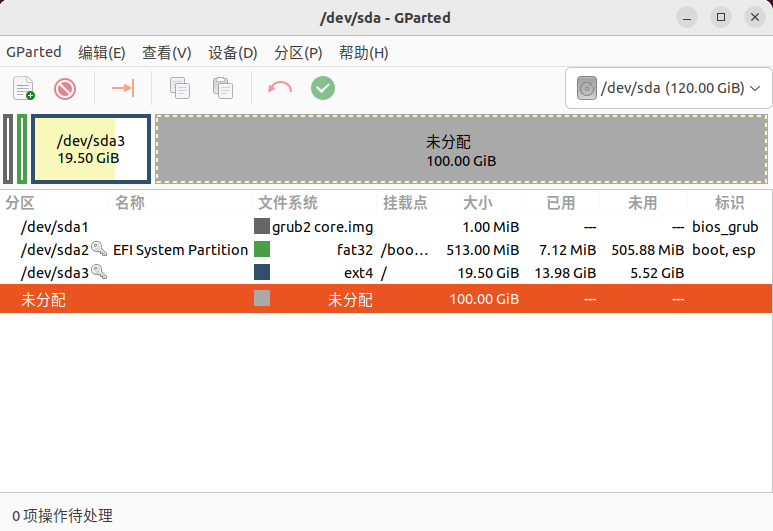Click the Paste partition toolbar icon
773x531 pixels.
223,88
